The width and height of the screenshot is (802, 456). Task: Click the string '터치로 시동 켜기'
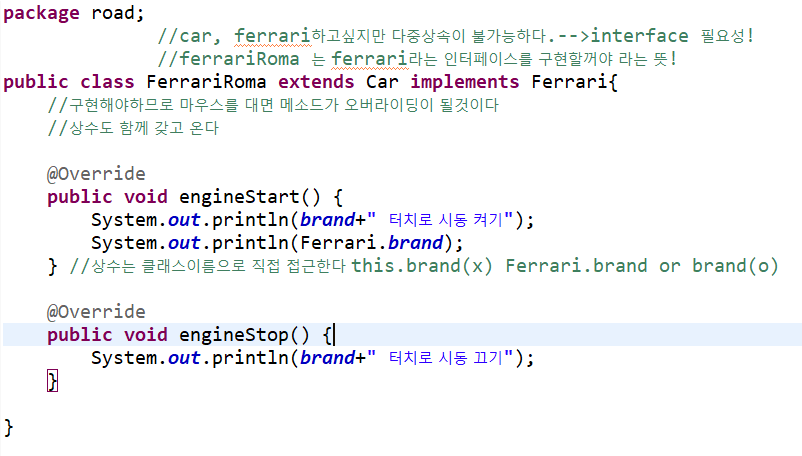click(445, 220)
